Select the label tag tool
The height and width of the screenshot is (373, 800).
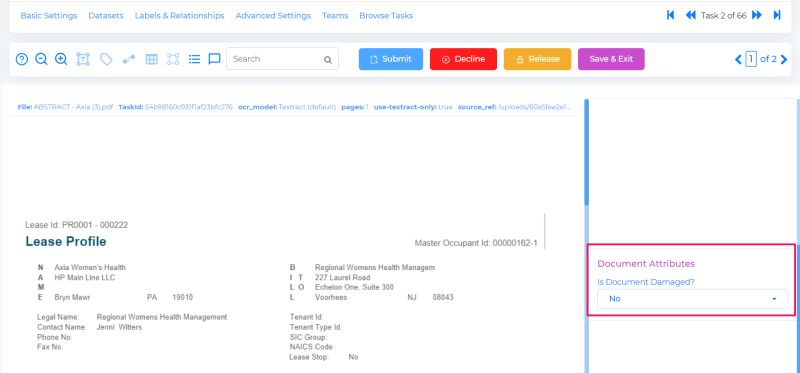(106, 59)
